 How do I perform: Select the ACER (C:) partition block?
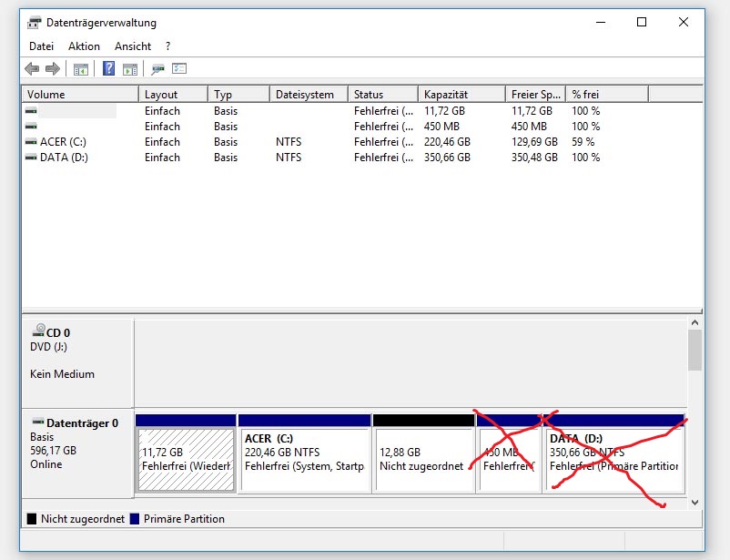pyautogui.click(x=303, y=458)
